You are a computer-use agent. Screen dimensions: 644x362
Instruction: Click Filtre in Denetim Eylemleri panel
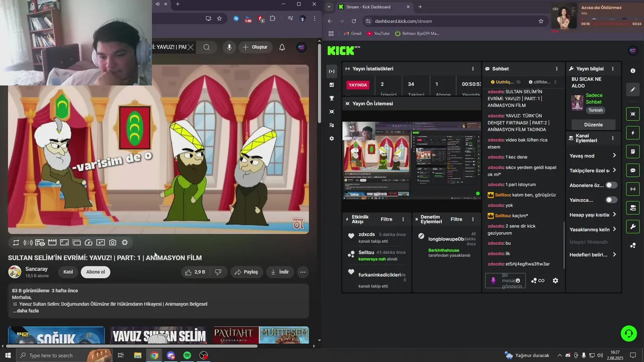coord(456,219)
